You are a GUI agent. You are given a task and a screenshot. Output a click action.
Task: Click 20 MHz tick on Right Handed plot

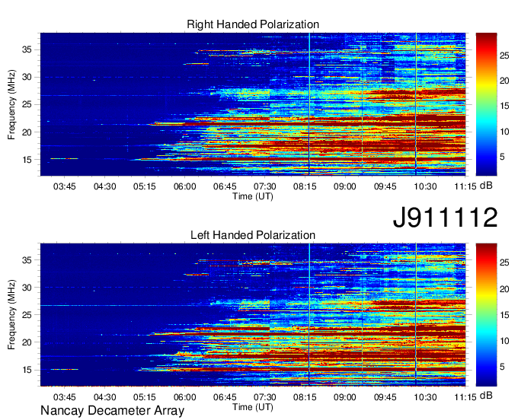click(27, 132)
